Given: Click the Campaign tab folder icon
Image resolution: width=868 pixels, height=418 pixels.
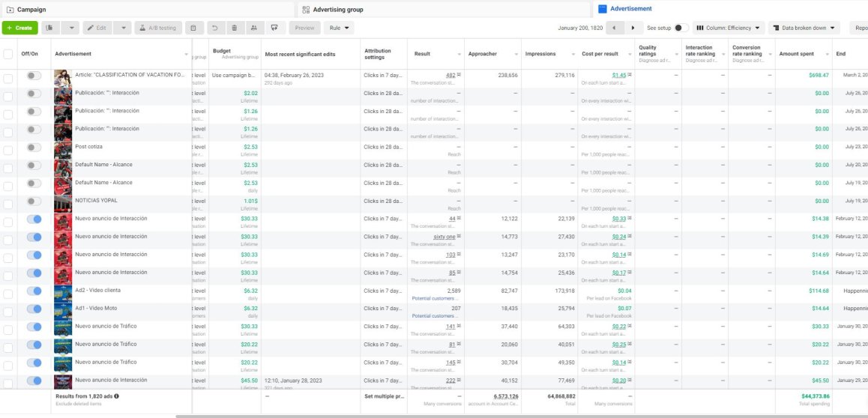Looking at the screenshot, I should (x=10, y=10).
